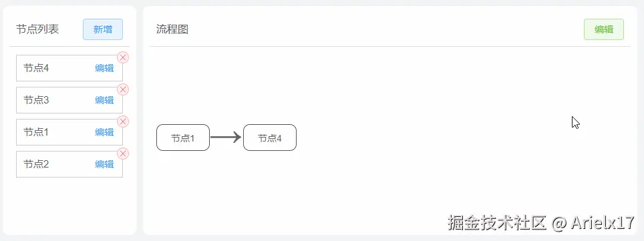Click the 节点列表 panel title
The width and height of the screenshot is (644, 241).
[x=37, y=29]
